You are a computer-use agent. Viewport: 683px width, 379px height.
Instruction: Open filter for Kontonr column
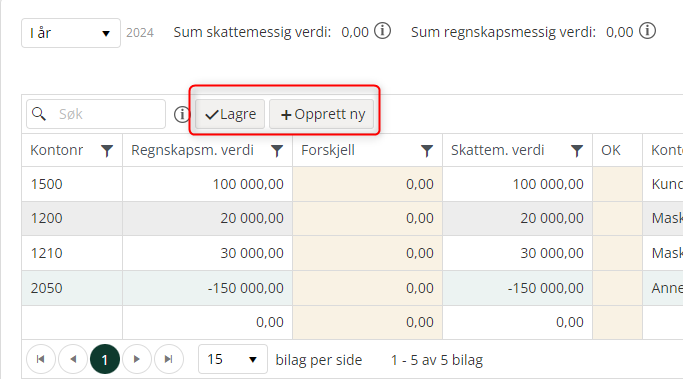click(107, 151)
